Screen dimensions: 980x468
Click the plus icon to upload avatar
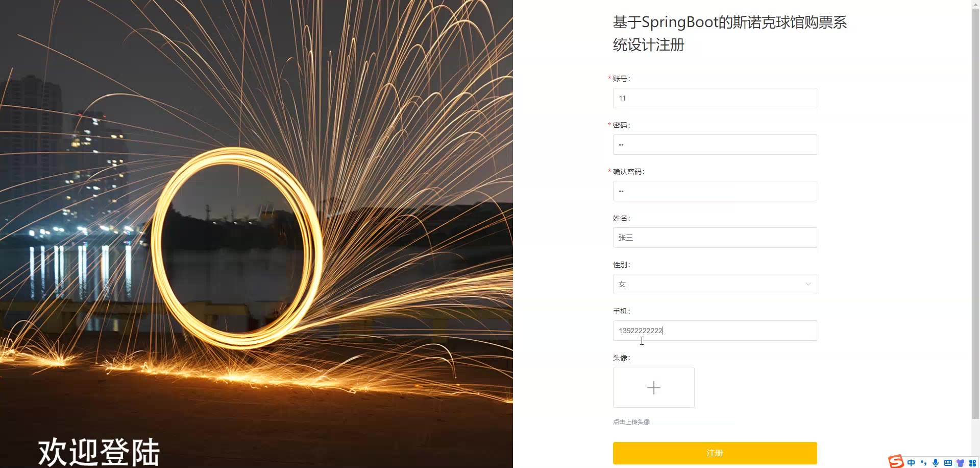click(653, 388)
